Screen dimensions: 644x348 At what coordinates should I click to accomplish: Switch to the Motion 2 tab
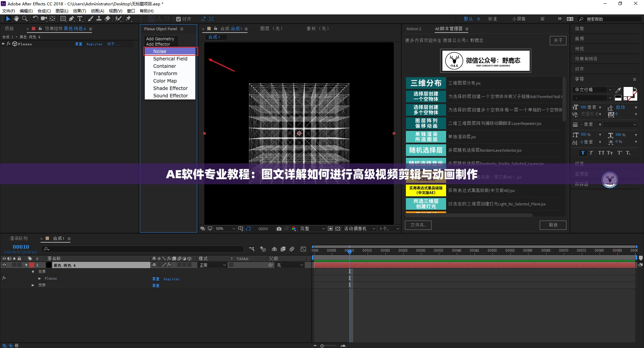coord(414,29)
